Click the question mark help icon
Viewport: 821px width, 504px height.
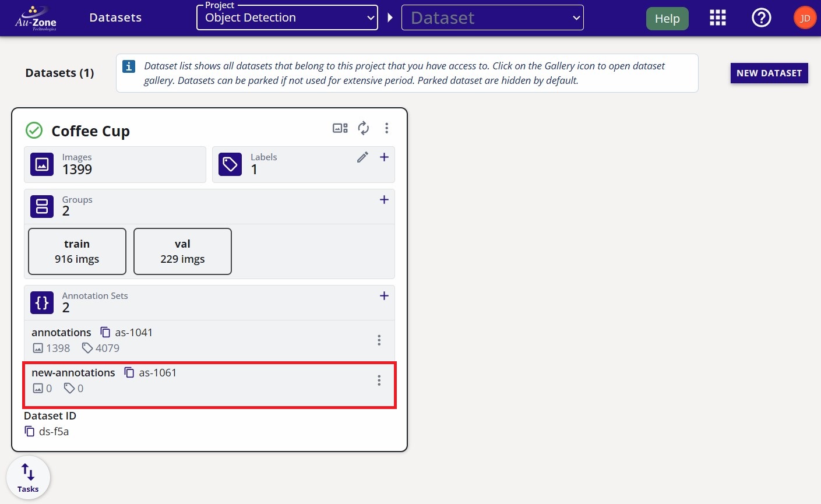761,17
